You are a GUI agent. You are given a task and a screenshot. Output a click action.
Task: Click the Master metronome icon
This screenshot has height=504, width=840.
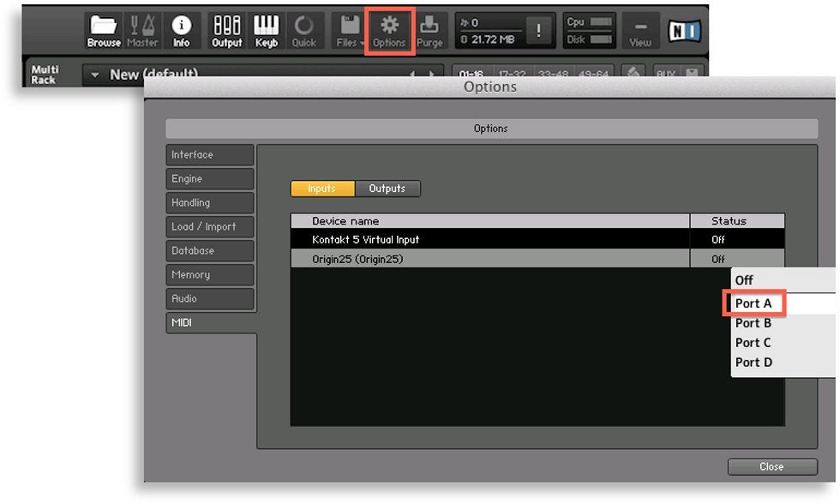pyautogui.click(x=142, y=30)
